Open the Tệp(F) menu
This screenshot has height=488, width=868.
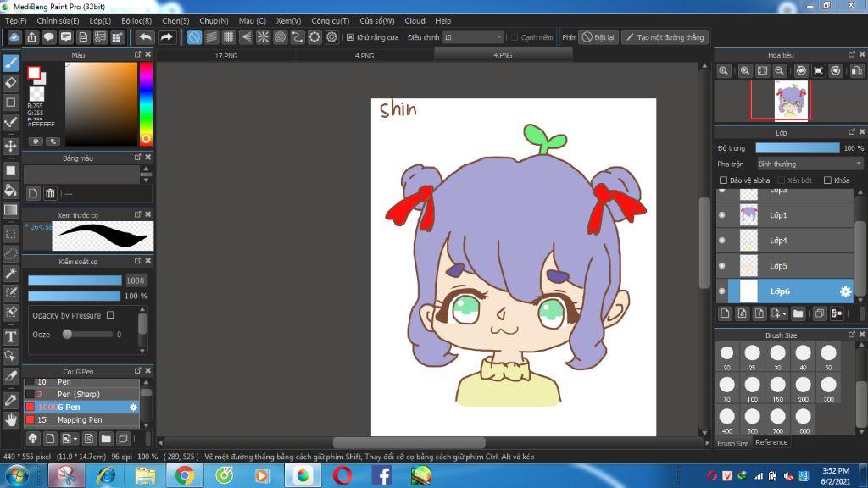[x=15, y=20]
